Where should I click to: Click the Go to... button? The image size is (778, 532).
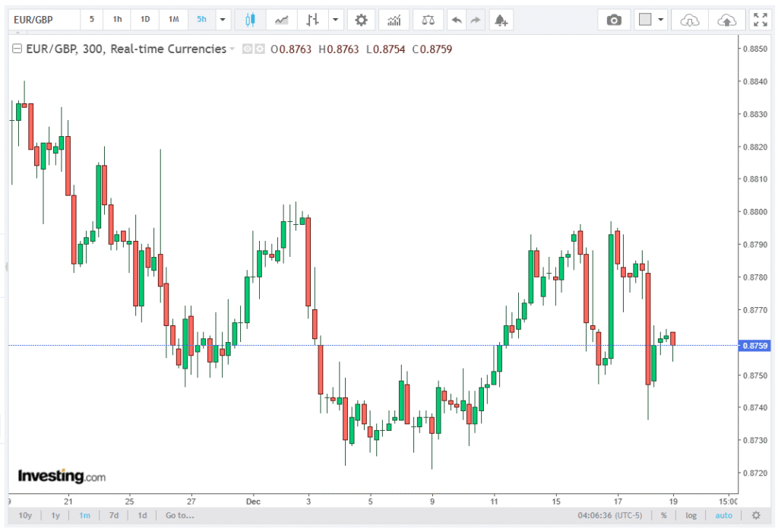click(179, 515)
